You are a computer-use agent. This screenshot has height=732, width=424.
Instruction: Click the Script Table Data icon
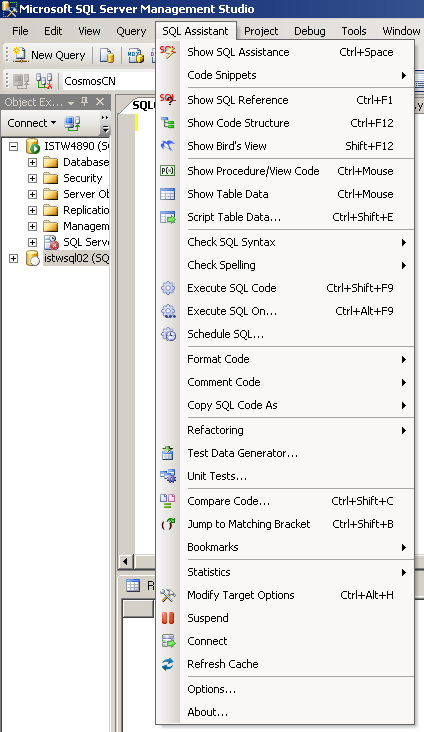[168, 217]
